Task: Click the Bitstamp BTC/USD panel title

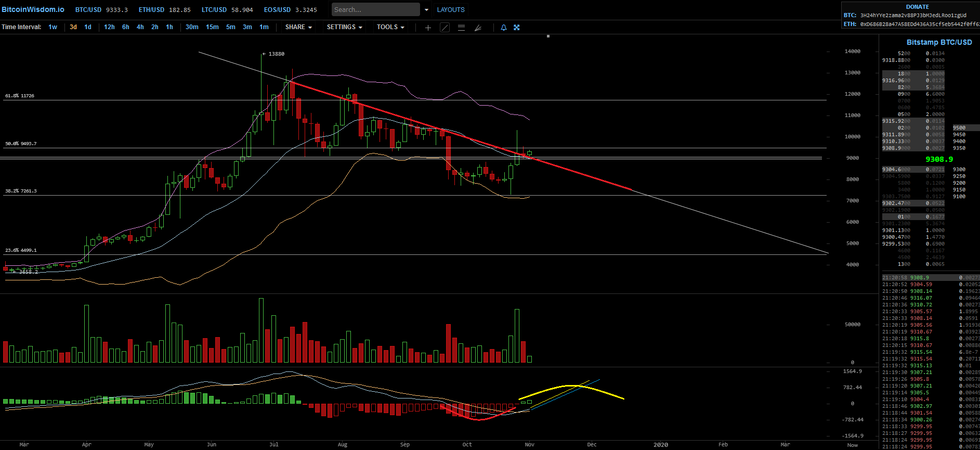Action: (x=939, y=42)
